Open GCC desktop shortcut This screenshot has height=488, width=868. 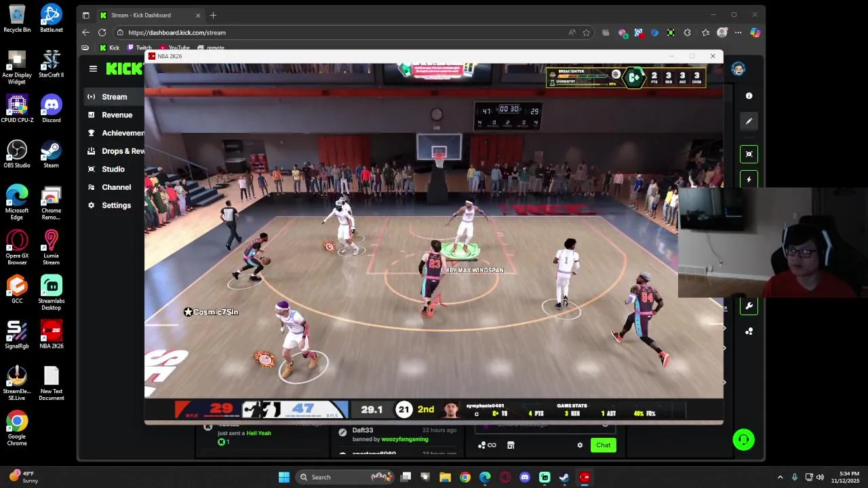17,289
